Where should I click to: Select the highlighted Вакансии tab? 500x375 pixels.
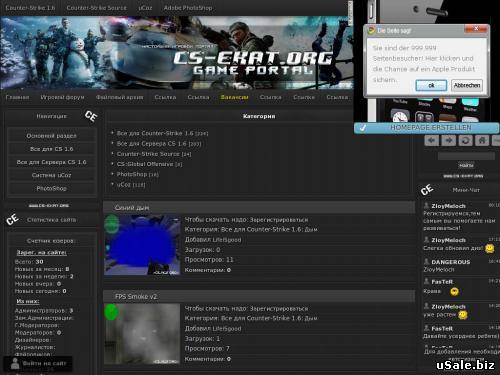coord(234,97)
